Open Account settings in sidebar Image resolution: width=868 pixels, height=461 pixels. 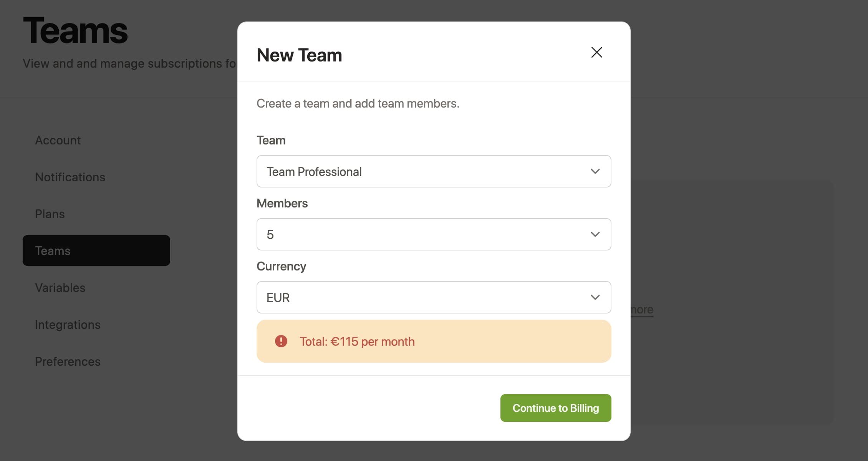58,140
